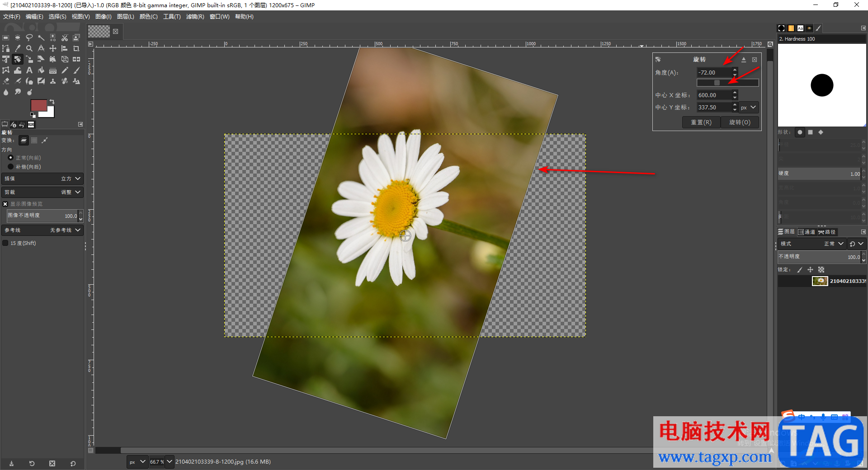Select the Zoom magnifier tool
The image size is (868, 470).
(29, 48)
